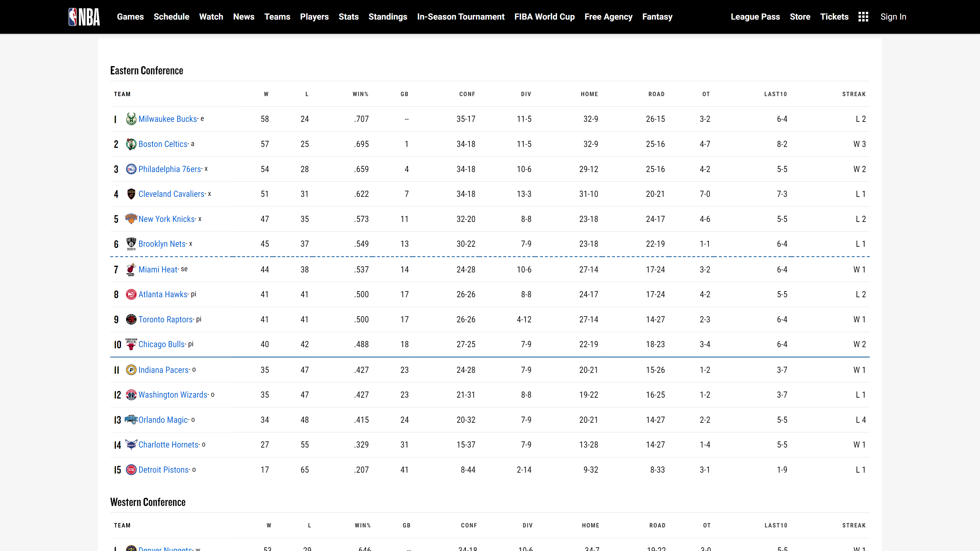Click the Toronto Raptors team logo
The image size is (980, 551).
131,319
